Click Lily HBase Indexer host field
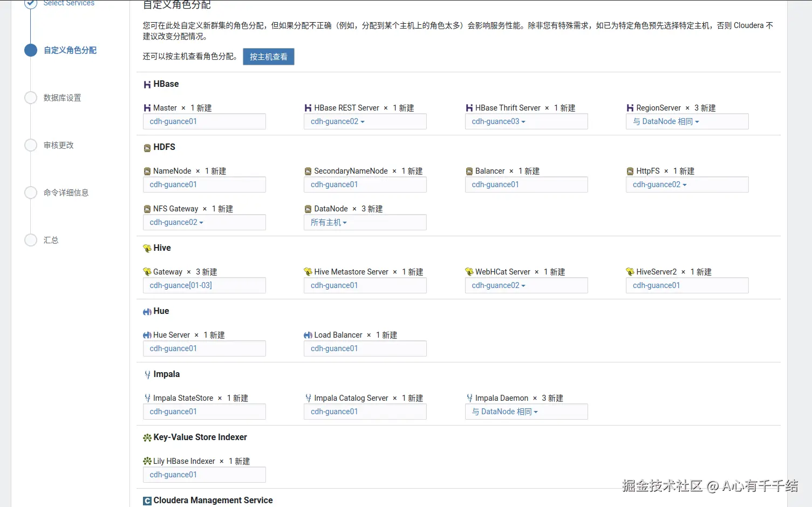The image size is (812, 507). [204, 475]
